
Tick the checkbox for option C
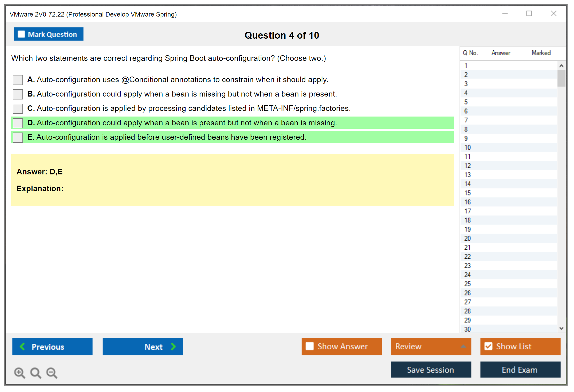coord(18,109)
